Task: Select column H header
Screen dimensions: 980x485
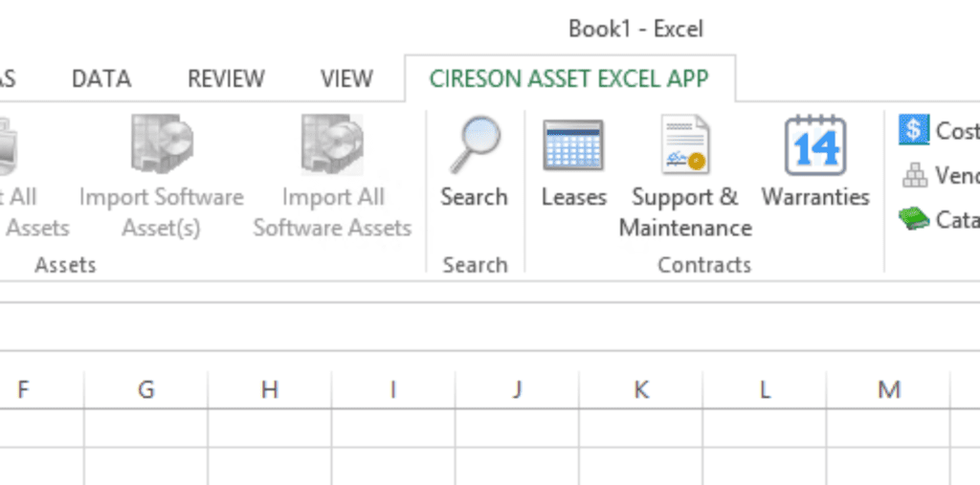Action: coord(269,389)
